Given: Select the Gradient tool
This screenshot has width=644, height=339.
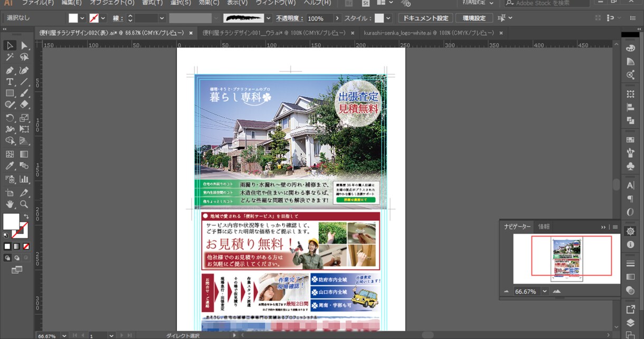Looking at the screenshot, I should 24,154.
